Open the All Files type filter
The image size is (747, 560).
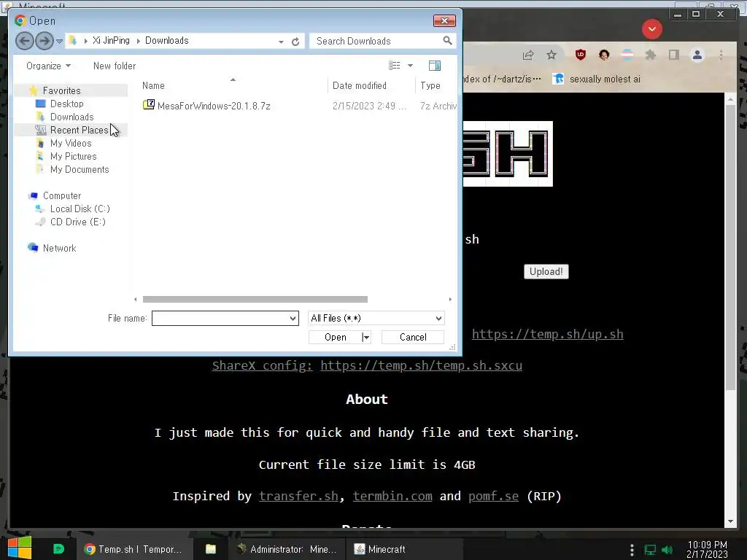coord(376,318)
